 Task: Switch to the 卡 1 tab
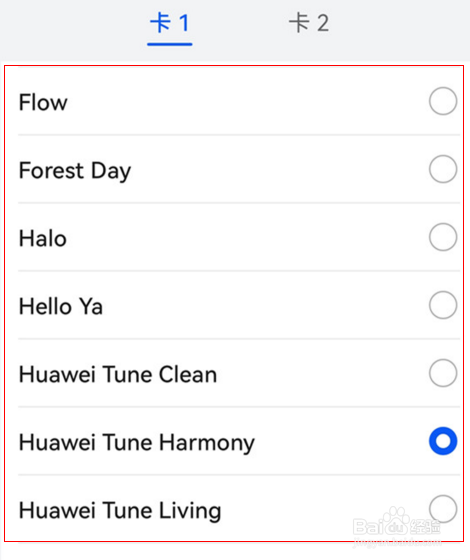pyautogui.click(x=170, y=23)
